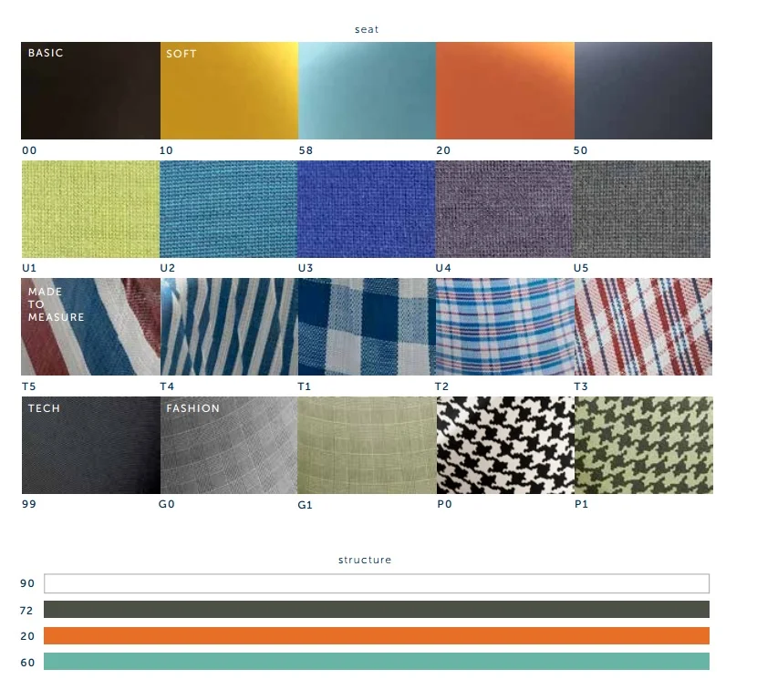This screenshot has width=757, height=700.
Task: Select the teal structure color bar 60
Action: pos(377,662)
